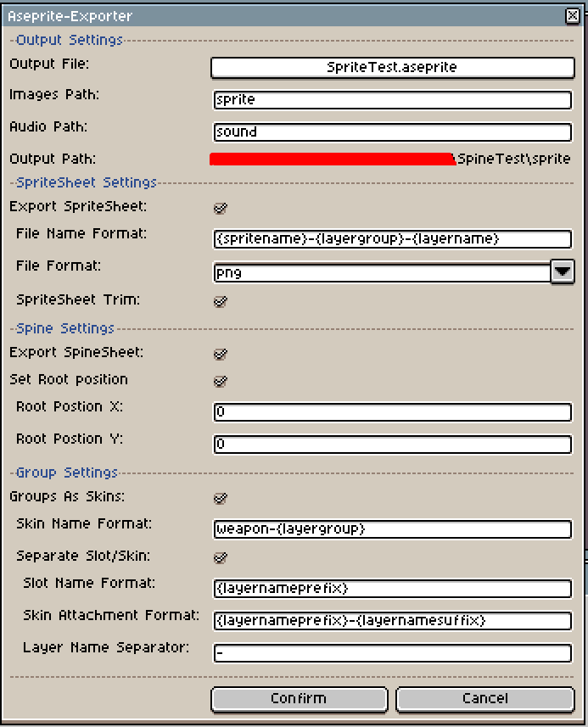Edit the Skin Name Format field

coord(392,529)
